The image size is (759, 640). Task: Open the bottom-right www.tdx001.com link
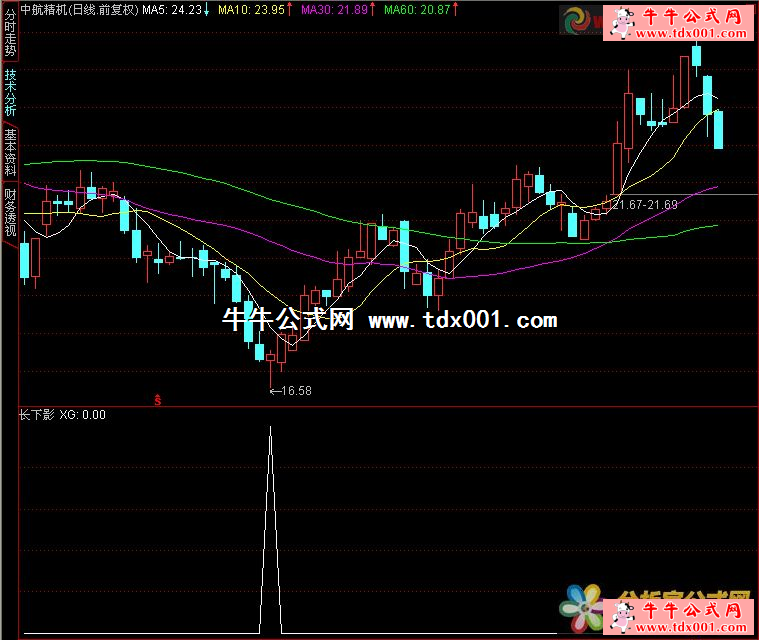pos(691,627)
